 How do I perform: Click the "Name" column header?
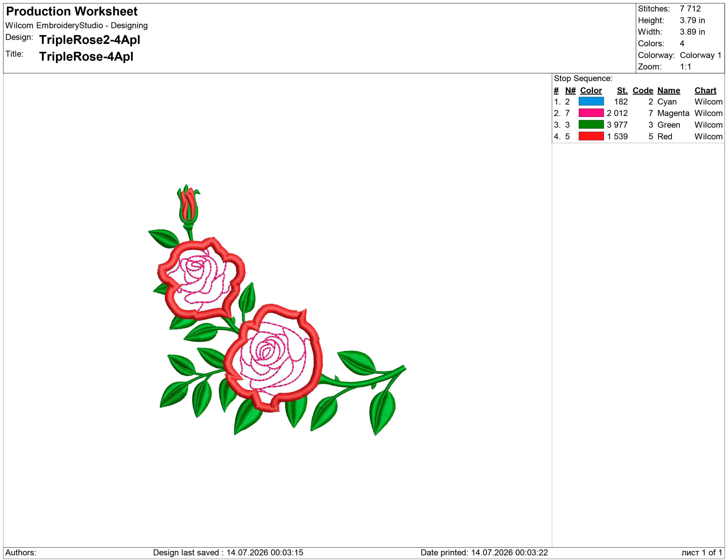coord(668,91)
